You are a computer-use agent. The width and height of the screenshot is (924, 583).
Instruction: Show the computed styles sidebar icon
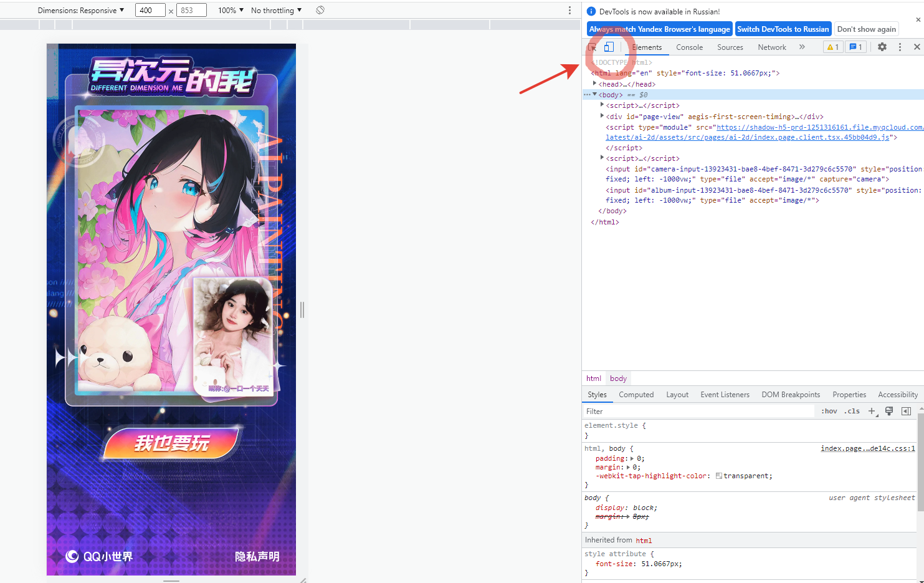coord(906,411)
